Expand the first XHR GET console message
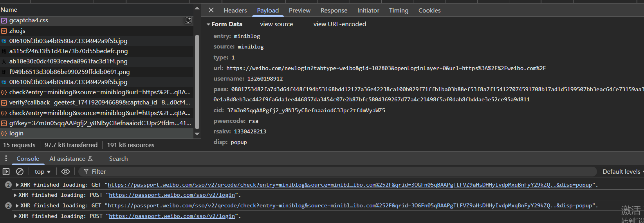Image resolution: width=644 pixels, height=223 pixels. [x=17, y=185]
